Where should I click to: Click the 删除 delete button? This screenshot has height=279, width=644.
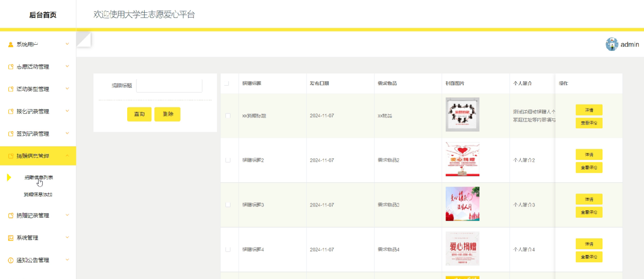[167, 114]
